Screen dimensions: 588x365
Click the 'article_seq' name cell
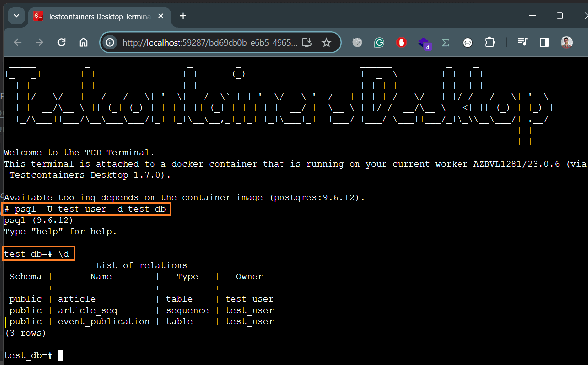coord(88,310)
